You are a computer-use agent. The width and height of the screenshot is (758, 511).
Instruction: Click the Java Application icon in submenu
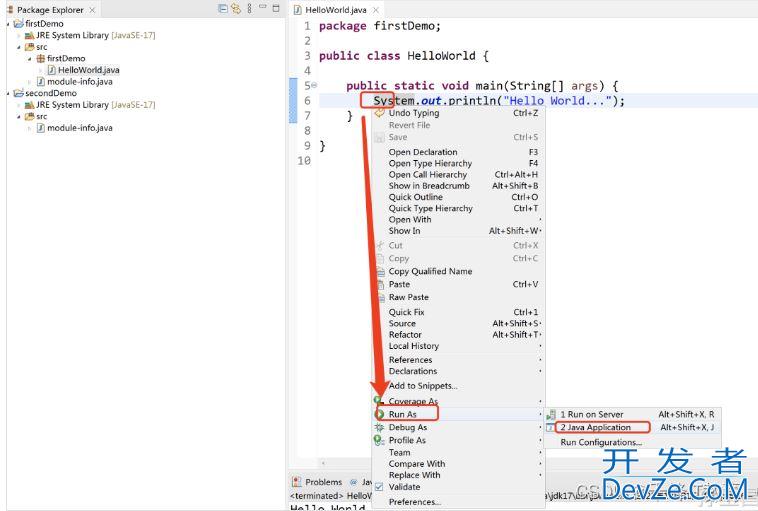point(551,427)
